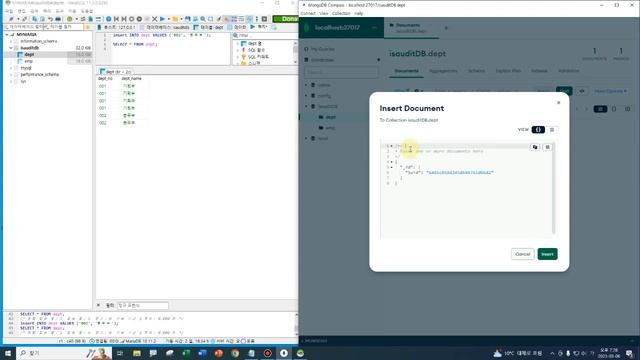Click the format/prettify icon in editor
The image size is (640, 360).
[x=547, y=147]
